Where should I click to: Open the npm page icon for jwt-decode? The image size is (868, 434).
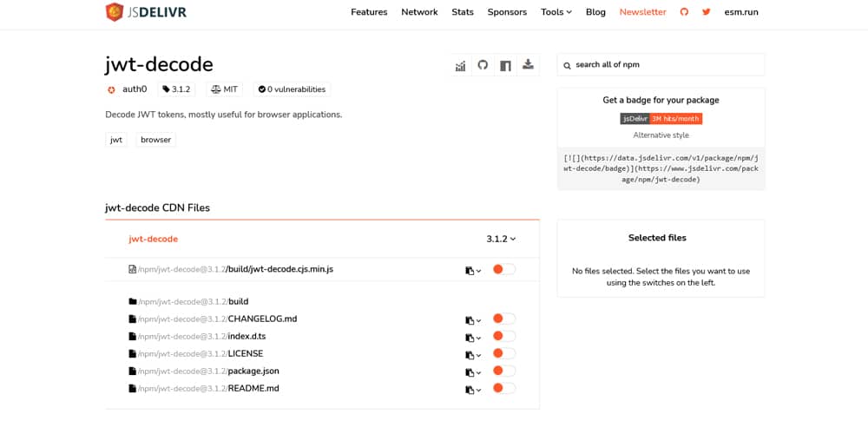505,65
